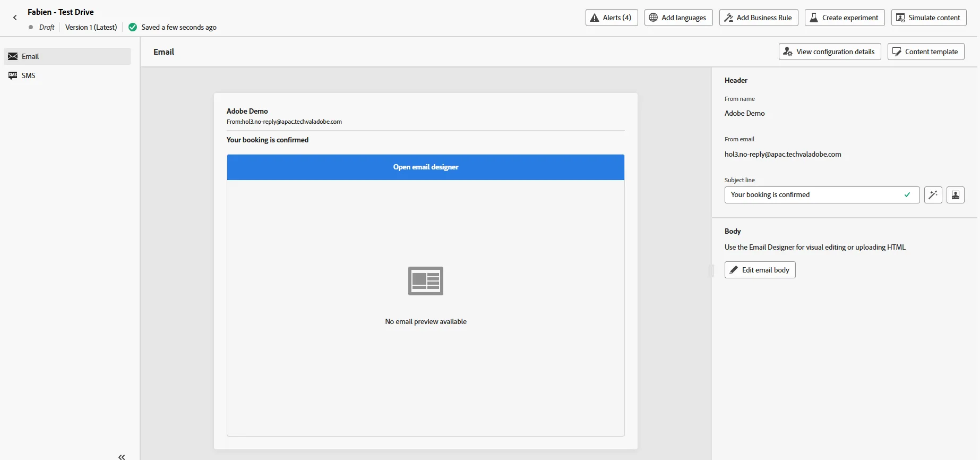980x460 pixels.
Task: Add a Business Rule
Action: (x=759, y=18)
